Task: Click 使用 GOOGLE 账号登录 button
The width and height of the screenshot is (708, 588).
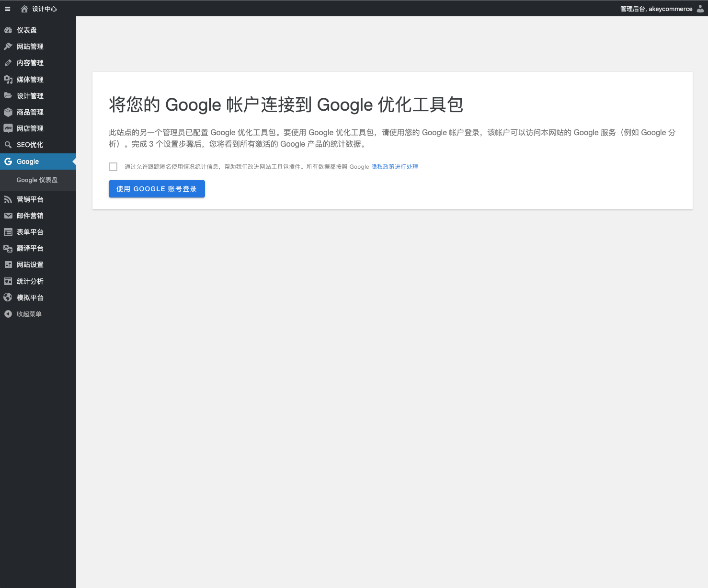Action: (157, 189)
